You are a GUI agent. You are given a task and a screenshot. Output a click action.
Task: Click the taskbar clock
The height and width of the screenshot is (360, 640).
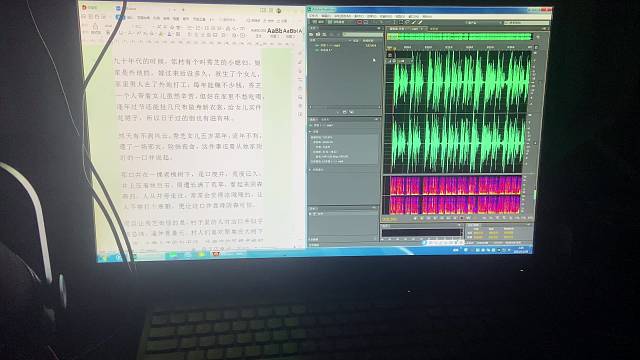(x=521, y=249)
